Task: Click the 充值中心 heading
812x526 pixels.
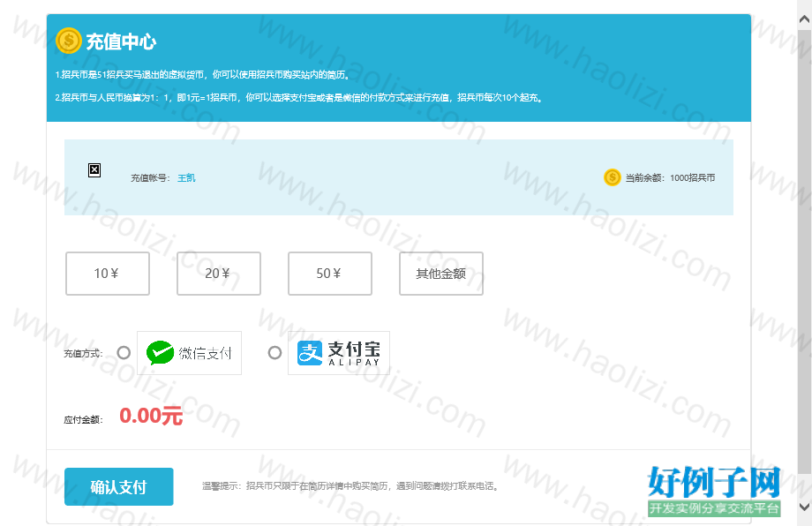Action: coord(121,41)
